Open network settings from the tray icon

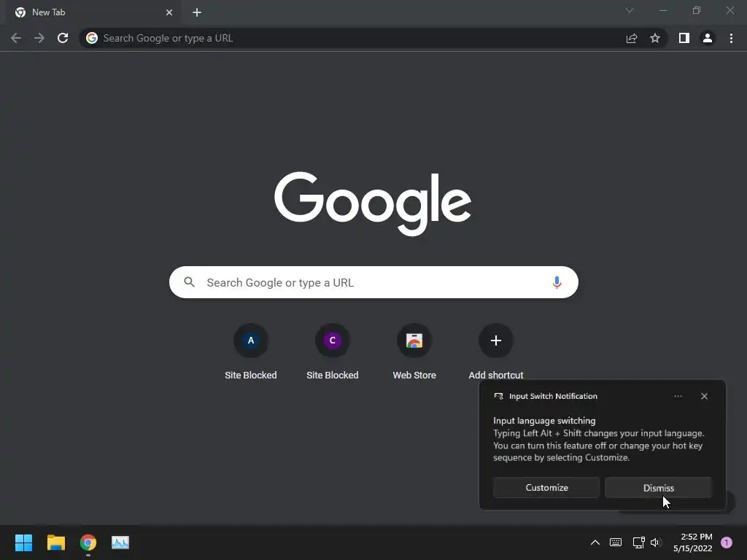pyautogui.click(x=638, y=542)
